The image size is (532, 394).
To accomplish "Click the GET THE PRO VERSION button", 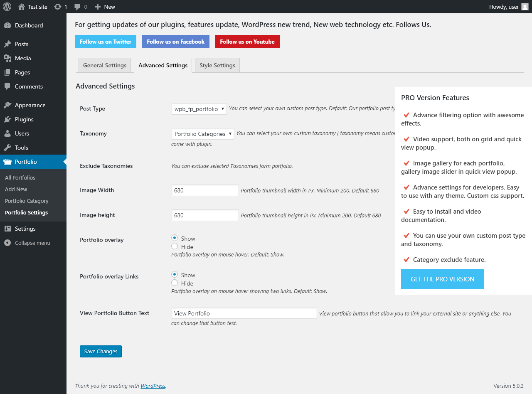I will click(x=442, y=279).
